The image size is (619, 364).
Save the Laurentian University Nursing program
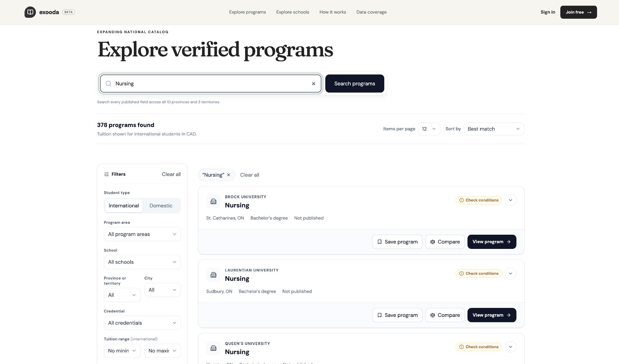click(x=397, y=315)
